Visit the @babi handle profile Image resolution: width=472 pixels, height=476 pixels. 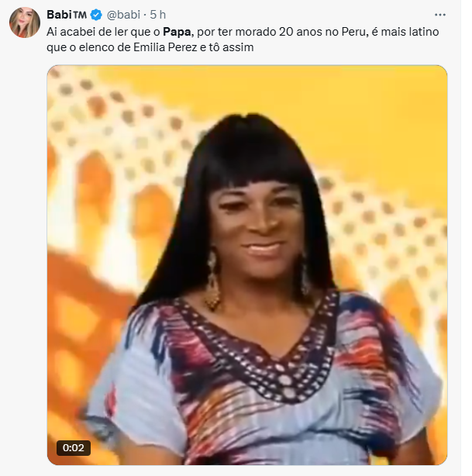123,15
